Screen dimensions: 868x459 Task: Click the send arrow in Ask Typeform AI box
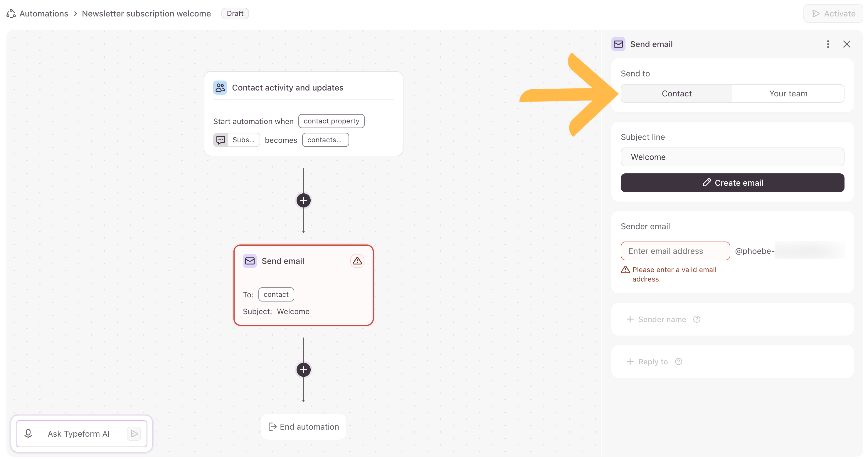tap(134, 433)
